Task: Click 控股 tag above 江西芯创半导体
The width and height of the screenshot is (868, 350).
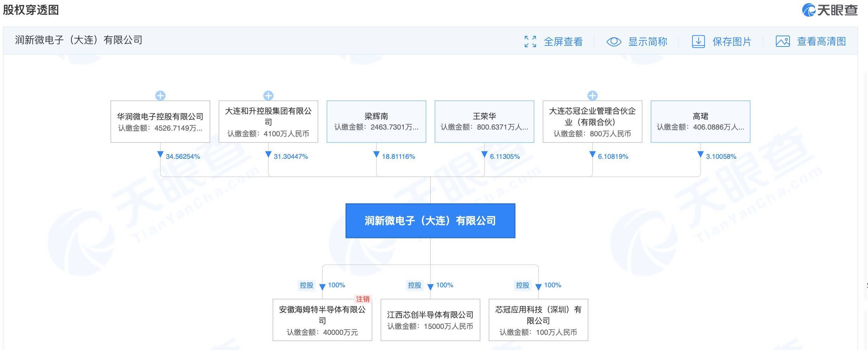Action: [414, 285]
